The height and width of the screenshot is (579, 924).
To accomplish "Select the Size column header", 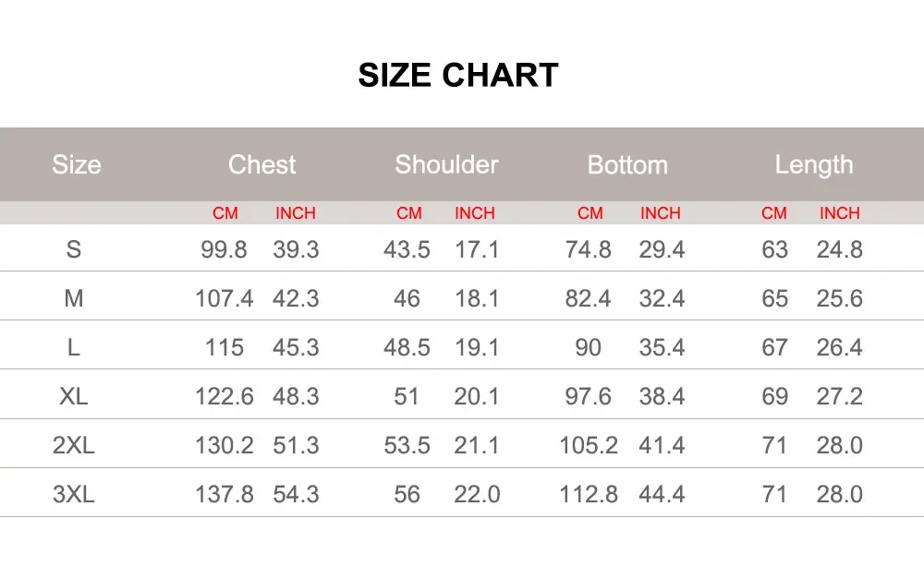I will coord(76,165).
